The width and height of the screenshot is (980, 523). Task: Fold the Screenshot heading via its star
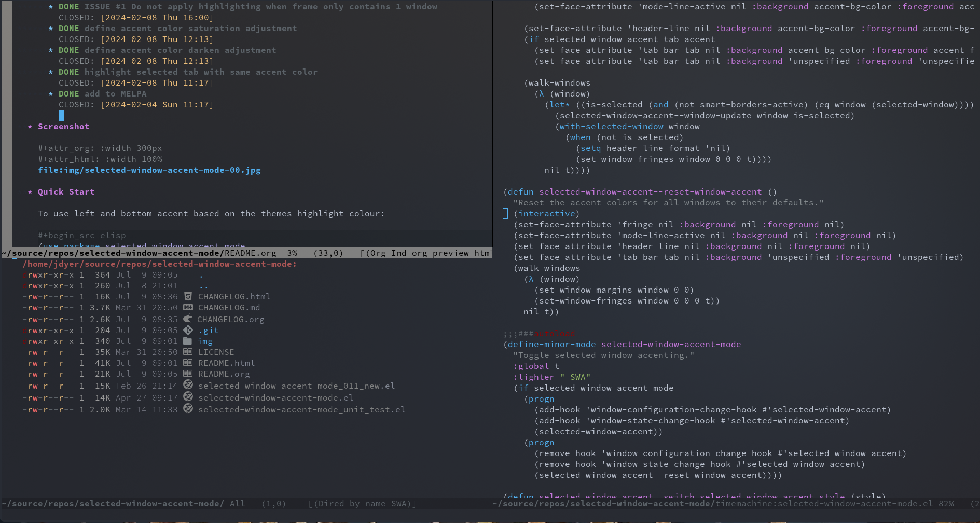pyautogui.click(x=30, y=127)
